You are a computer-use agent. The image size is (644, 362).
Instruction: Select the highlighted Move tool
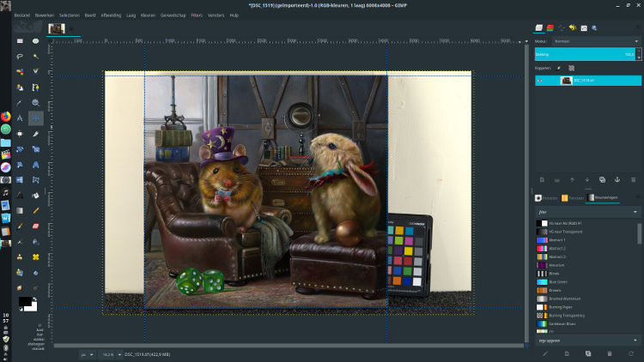[36, 118]
